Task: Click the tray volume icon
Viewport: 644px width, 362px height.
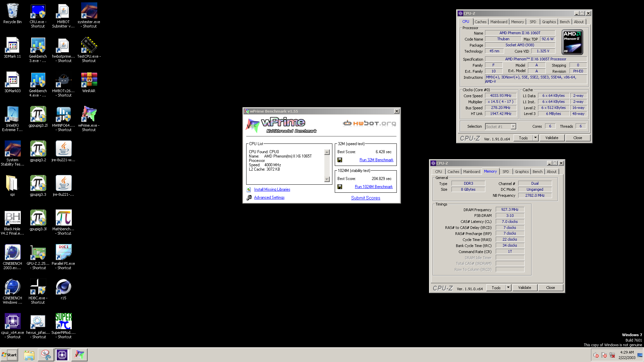Action: [596, 355]
